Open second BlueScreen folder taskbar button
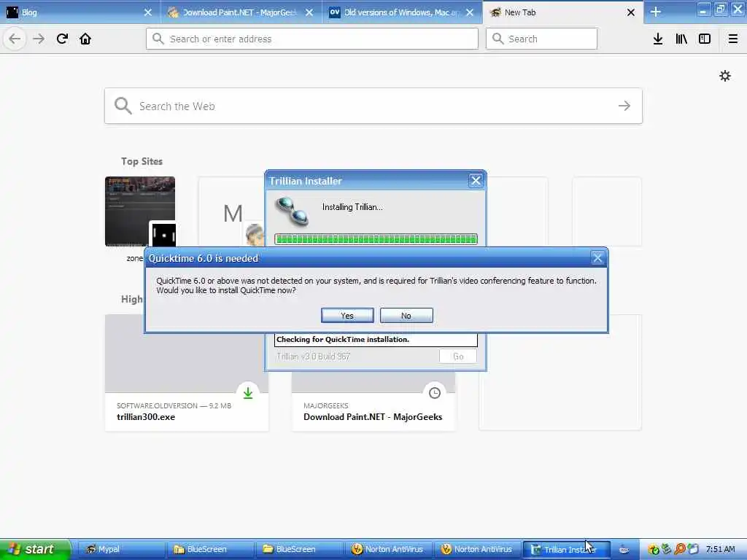Screen dimensions: 747x560 coord(298,549)
